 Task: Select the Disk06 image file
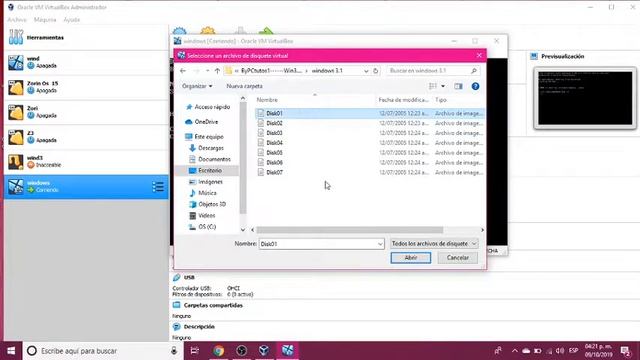click(369, 162)
